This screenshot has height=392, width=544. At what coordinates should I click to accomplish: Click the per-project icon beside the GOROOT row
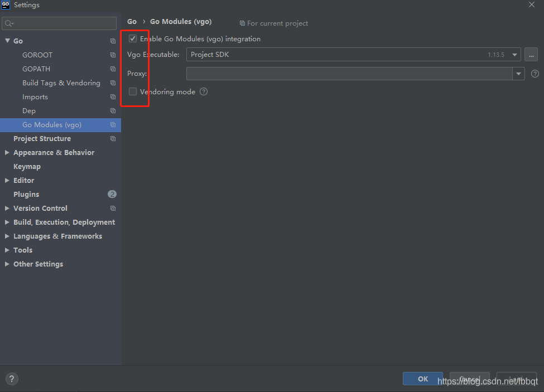(113, 55)
